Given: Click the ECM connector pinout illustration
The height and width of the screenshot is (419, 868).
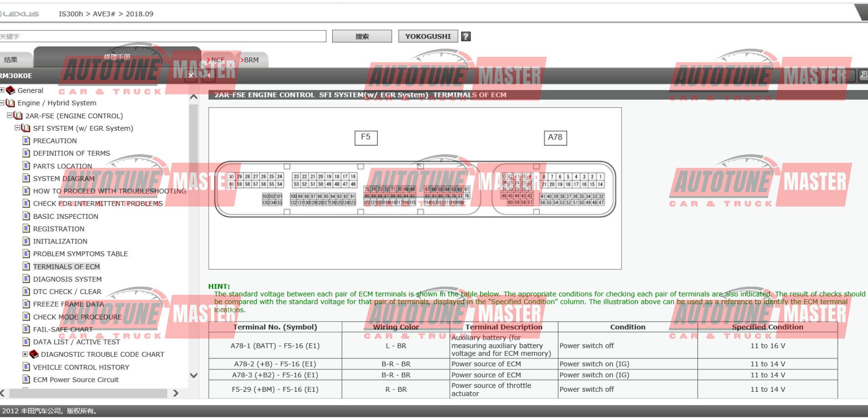Looking at the screenshot, I should coord(415,188).
